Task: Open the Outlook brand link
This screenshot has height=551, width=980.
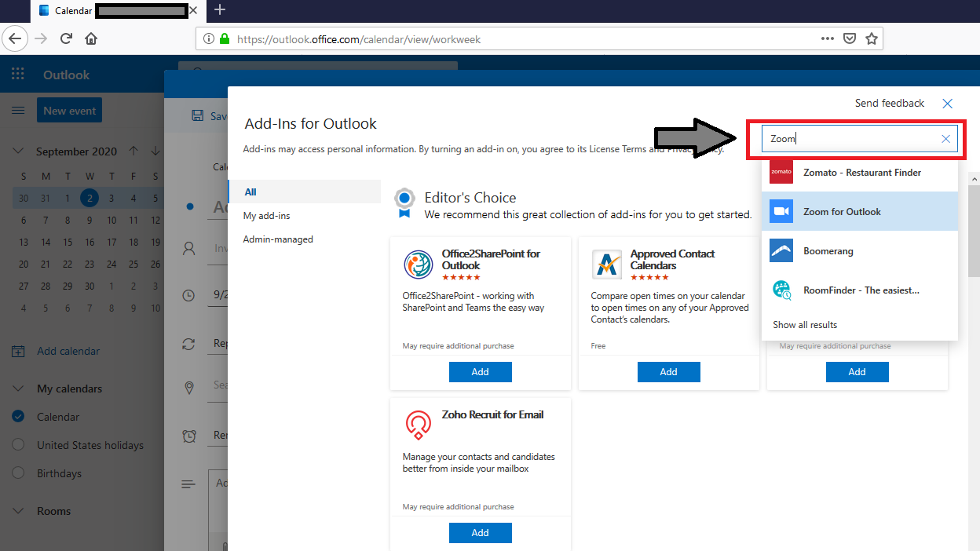Action: click(x=66, y=75)
